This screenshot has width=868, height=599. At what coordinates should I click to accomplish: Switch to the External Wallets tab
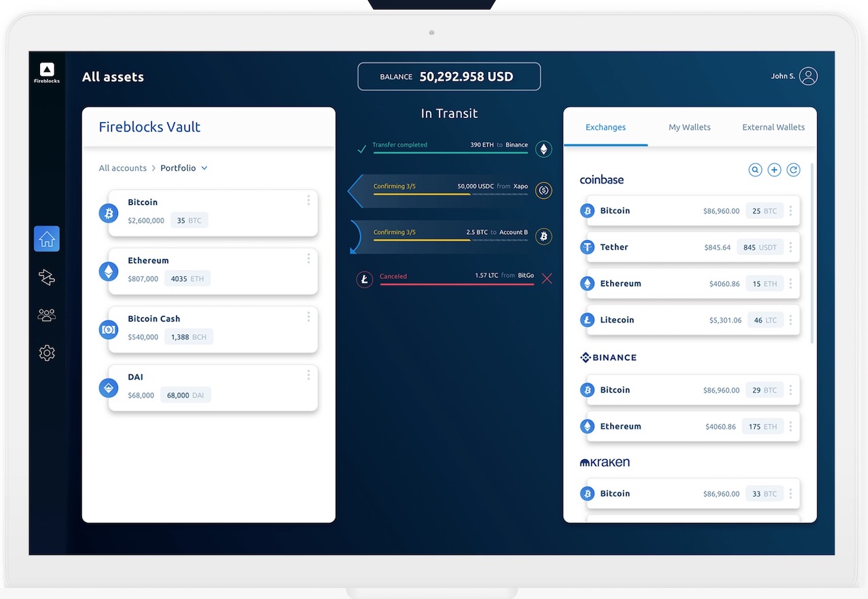[x=774, y=128]
